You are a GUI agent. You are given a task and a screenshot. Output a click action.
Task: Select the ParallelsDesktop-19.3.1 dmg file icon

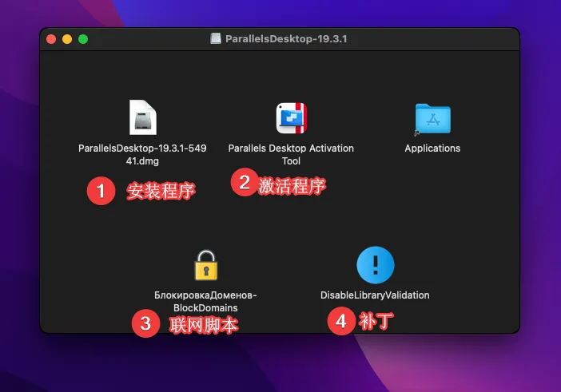(142, 118)
